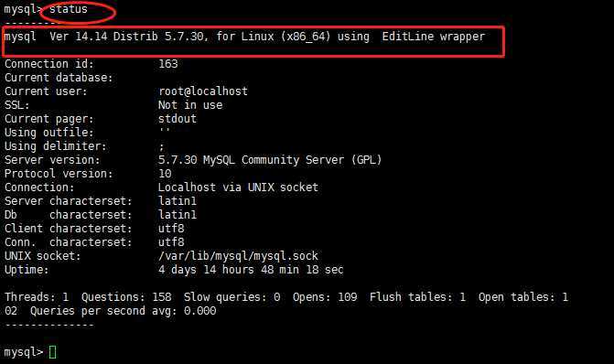Click the Server characterset latin1 value

(x=178, y=201)
